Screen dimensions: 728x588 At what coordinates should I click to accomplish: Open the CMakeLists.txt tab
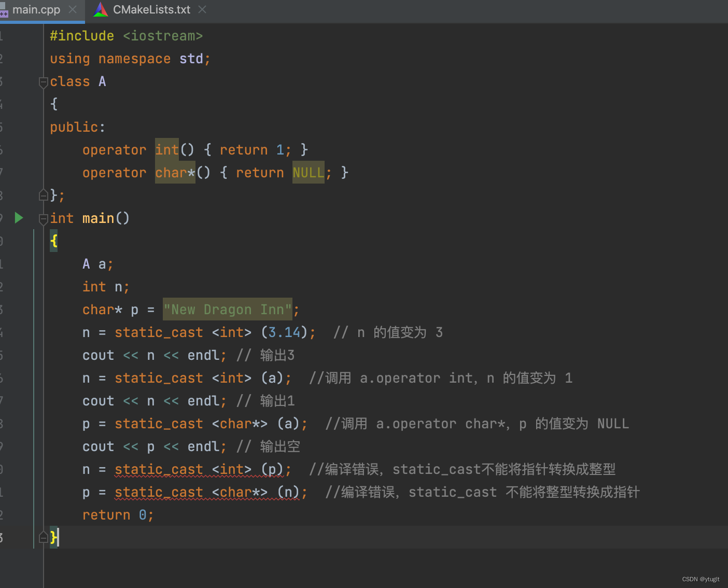pyautogui.click(x=151, y=10)
